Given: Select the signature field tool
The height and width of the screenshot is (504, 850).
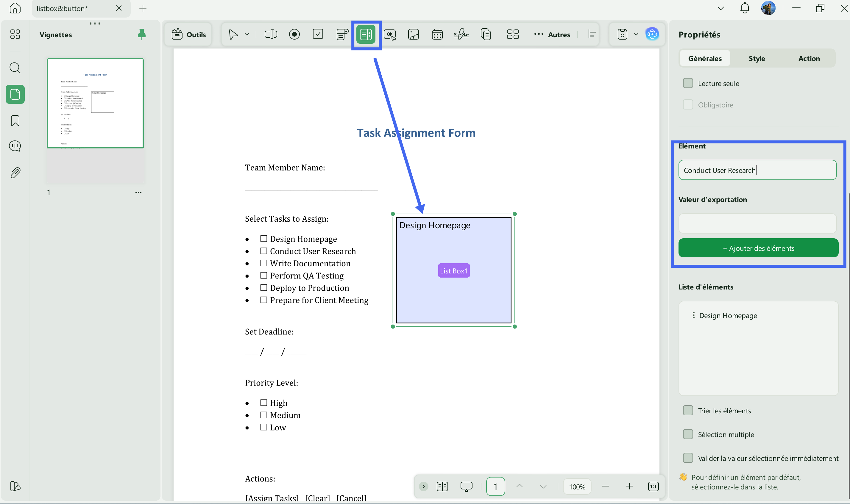Looking at the screenshot, I should [461, 34].
